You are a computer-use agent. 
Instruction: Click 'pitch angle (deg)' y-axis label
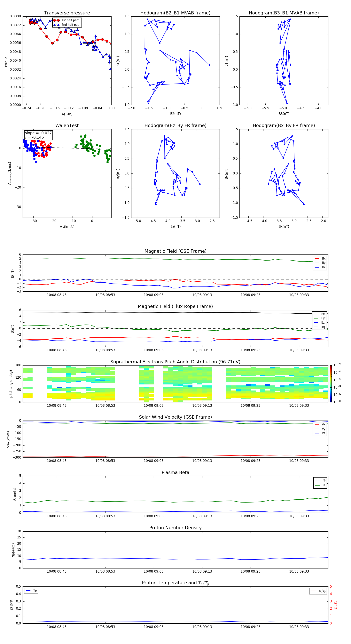11,384
